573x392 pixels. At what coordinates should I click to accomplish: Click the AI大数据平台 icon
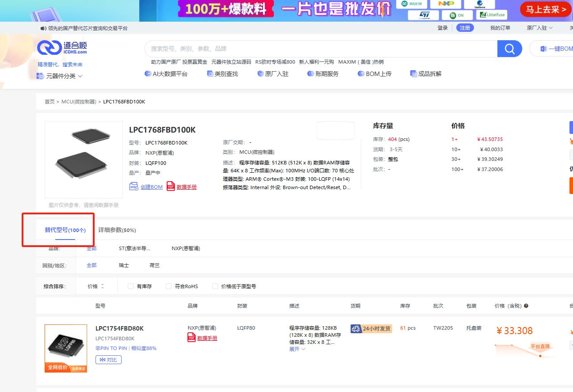click(x=148, y=74)
